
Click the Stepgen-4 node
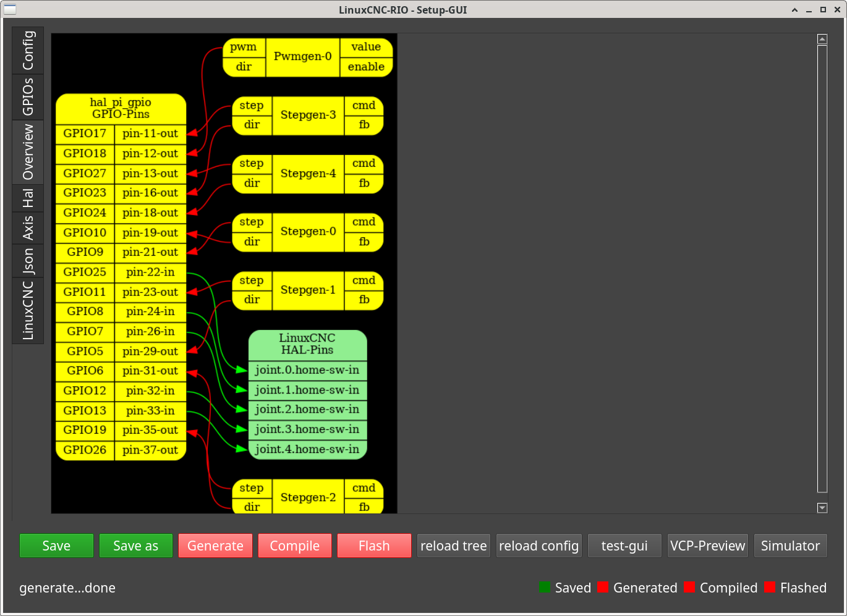tap(308, 174)
